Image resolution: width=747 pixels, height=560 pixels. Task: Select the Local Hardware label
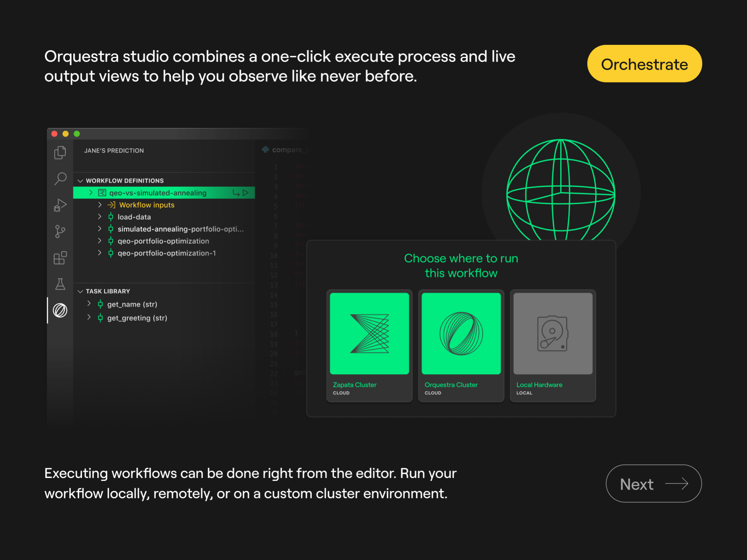(x=539, y=385)
